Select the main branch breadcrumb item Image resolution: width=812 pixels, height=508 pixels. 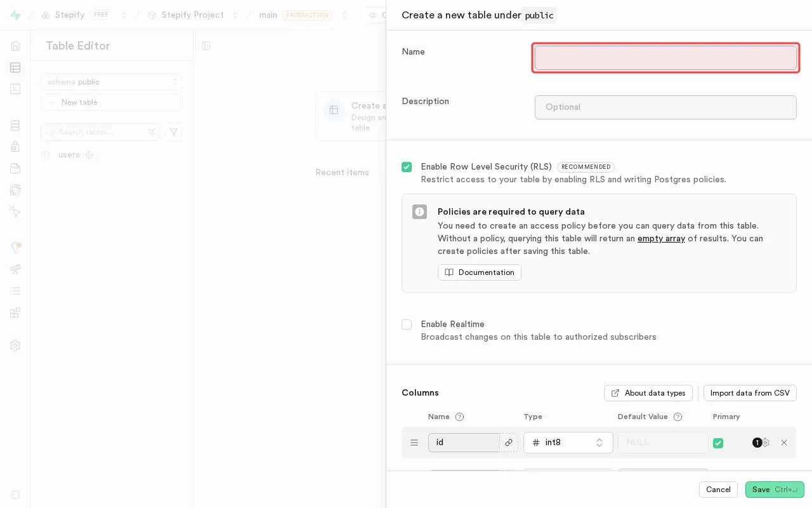click(268, 15)
